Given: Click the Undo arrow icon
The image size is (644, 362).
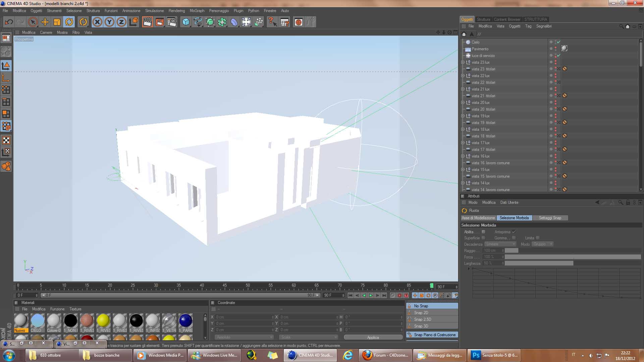Looking at the screenshot, I should coord(9,22).
